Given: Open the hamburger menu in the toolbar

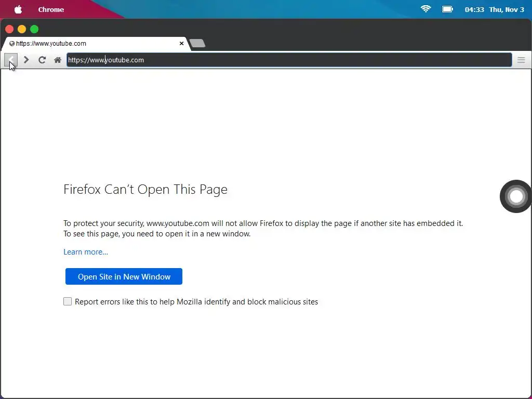Looking at the screenshot, I should (x=521, y=60).
